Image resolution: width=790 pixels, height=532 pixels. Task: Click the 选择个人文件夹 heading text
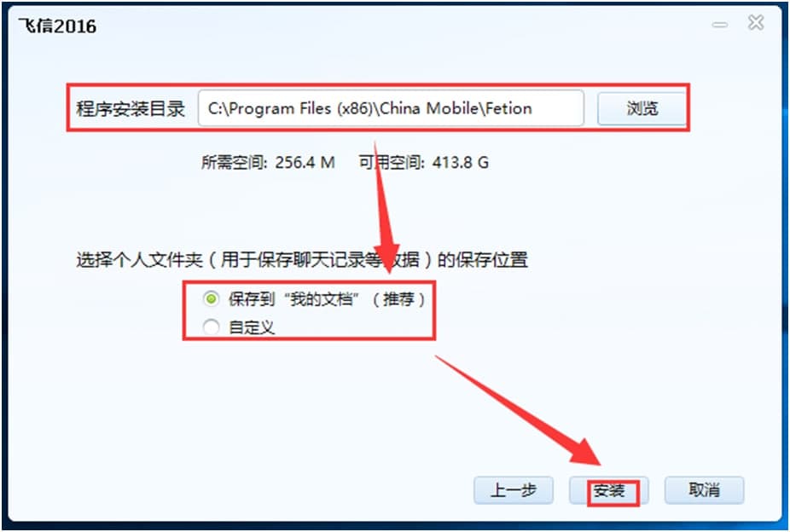coord(139,260)
